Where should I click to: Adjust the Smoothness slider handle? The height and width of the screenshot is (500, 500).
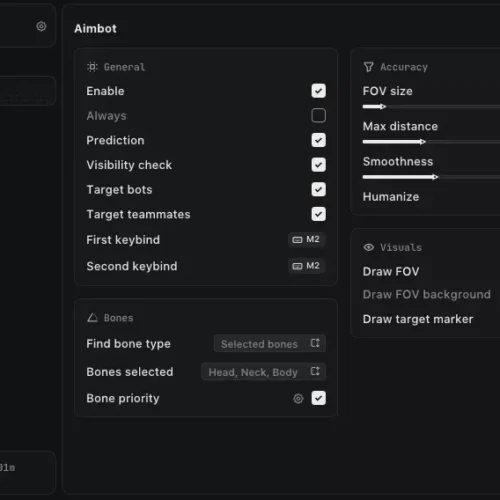[x=435, y=177]
